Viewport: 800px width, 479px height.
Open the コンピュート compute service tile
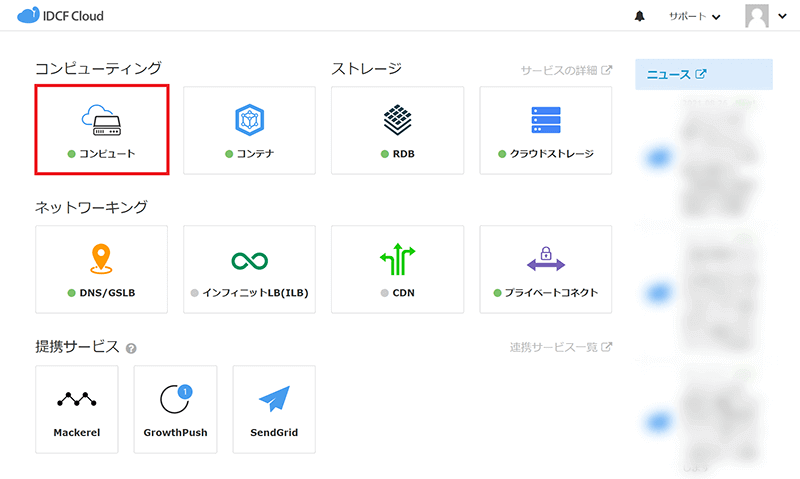click(x=101, y=130)
